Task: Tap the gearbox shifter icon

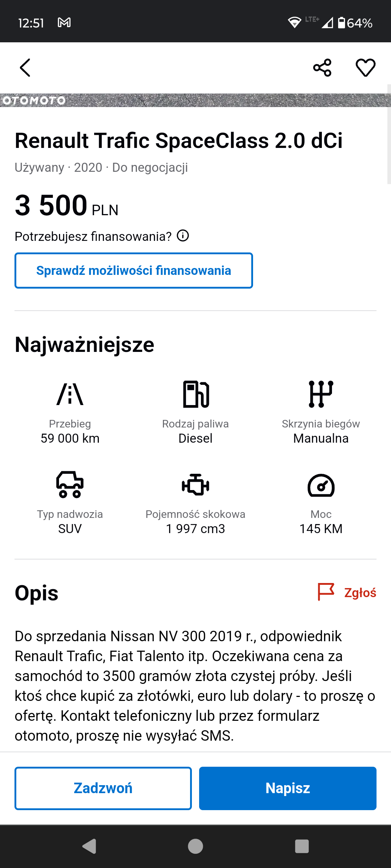Action: (321, 394)
